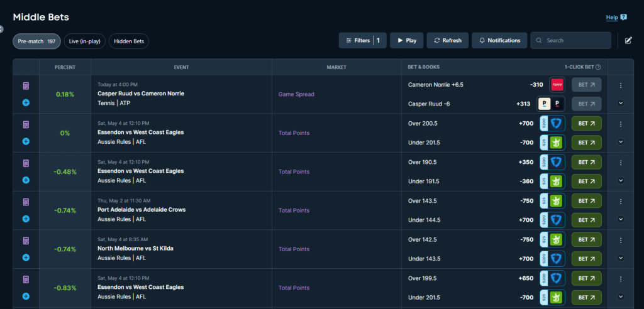Viewport: 644px width, 309px height.
Task: Open calculator for Casper Ruud vs Cameron Norrie
Action: point(26,86)
